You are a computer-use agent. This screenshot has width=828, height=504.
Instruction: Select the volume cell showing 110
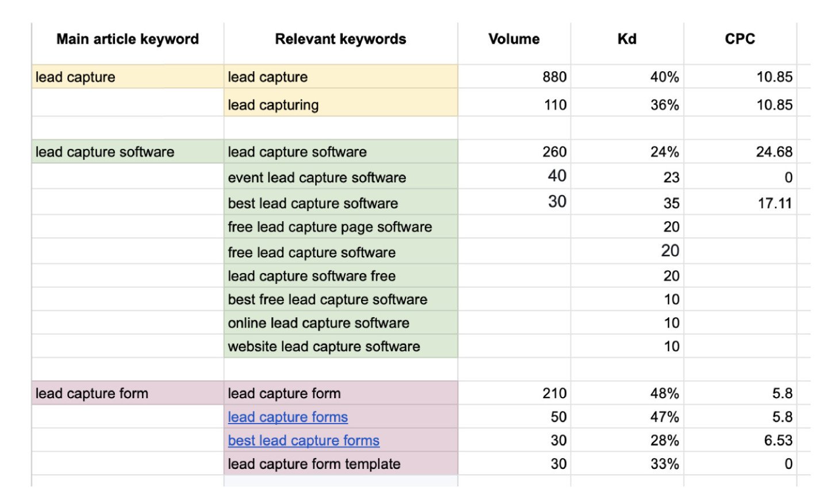click(x=514, y=102)
